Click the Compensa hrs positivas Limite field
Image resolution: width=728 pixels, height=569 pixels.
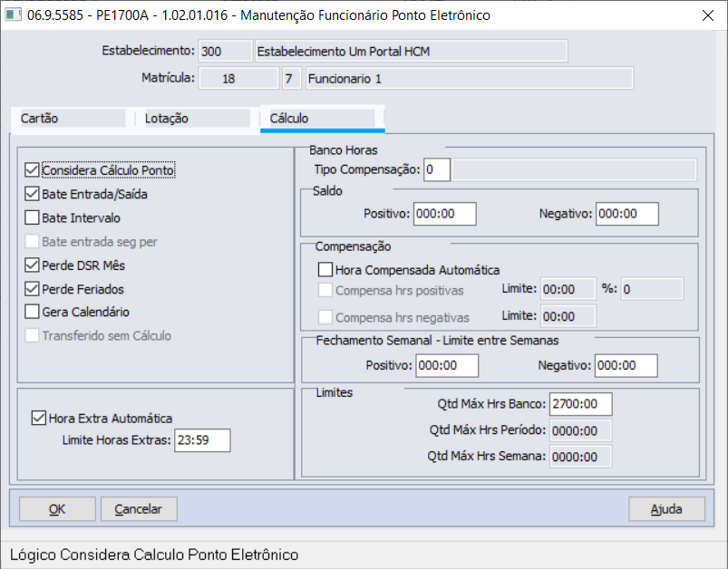568,289
